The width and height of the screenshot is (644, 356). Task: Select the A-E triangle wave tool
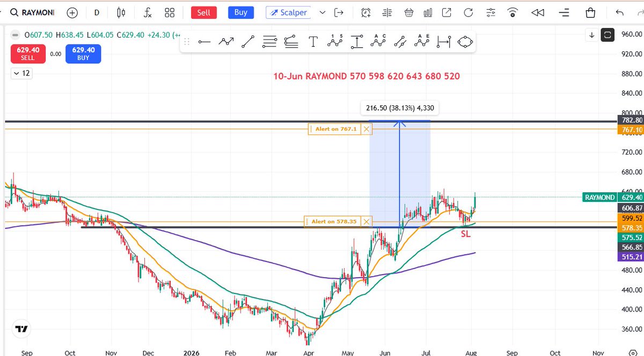422,41
